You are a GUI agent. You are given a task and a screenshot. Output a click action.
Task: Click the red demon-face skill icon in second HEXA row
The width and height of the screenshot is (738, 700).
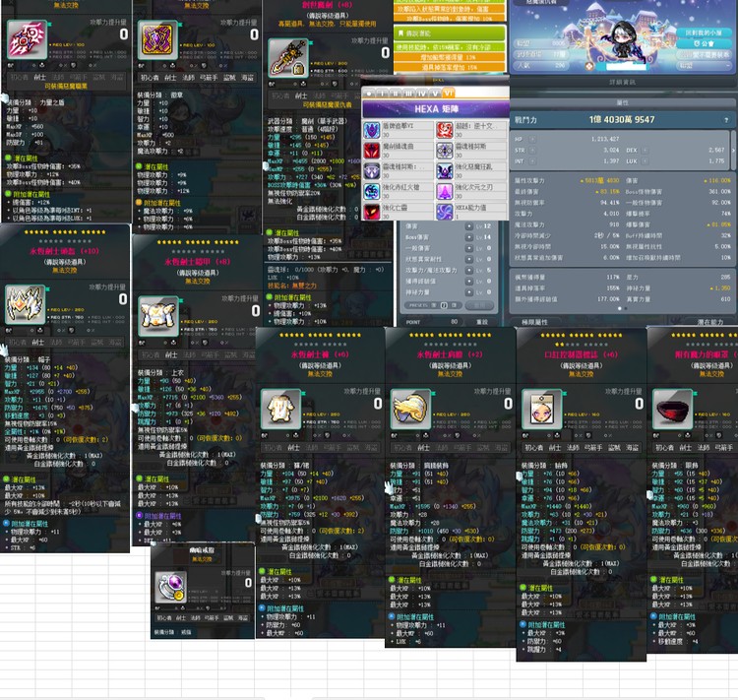click(371, 151)
